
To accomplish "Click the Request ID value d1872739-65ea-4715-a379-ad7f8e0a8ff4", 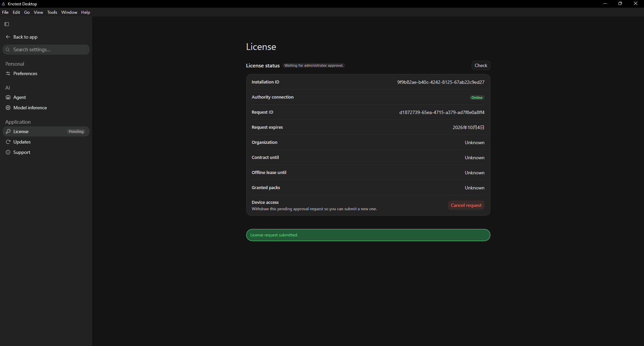I will [x=442, y=112].
